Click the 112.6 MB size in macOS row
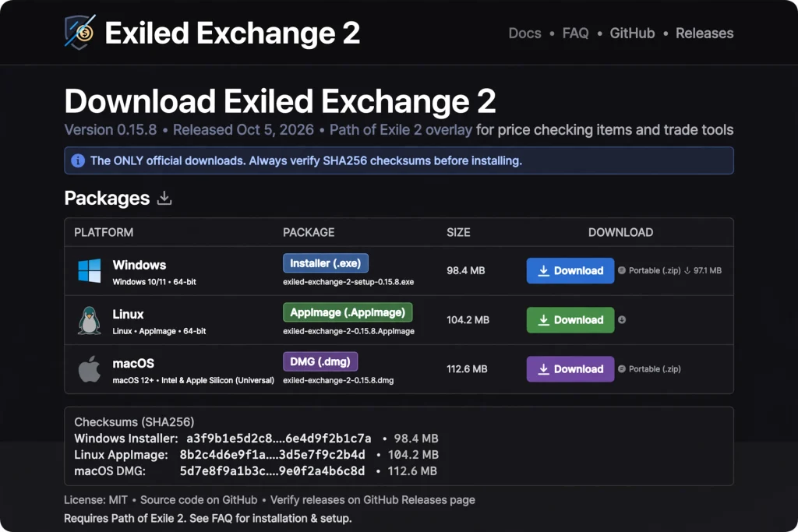Viewport: 798px width, 532px height. tap(468, 369)
